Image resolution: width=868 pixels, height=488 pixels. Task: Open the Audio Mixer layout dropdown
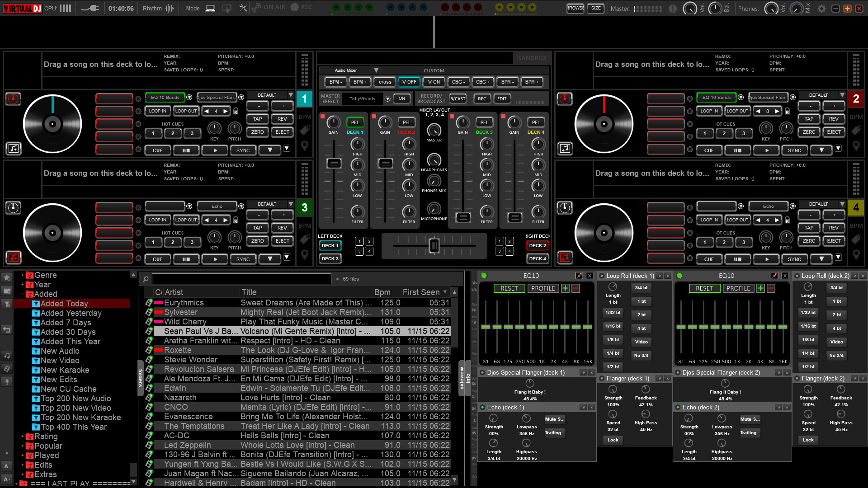pos(377,70)
